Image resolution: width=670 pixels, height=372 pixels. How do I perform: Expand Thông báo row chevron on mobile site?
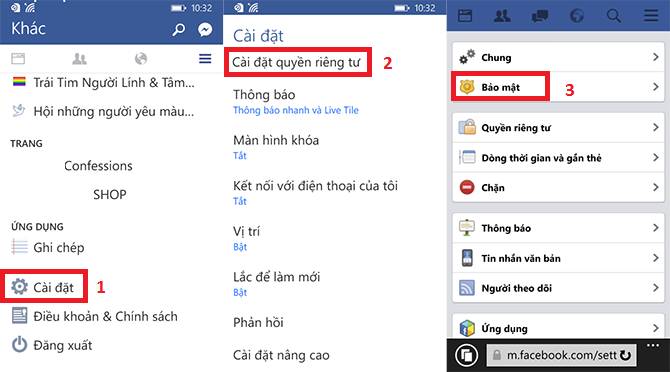click(x=655, y=228)
